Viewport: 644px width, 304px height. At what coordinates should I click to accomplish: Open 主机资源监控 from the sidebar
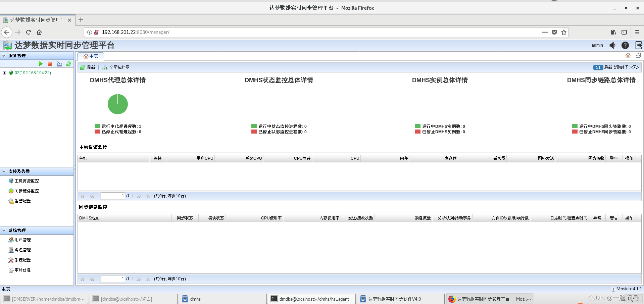coord(24,181)
